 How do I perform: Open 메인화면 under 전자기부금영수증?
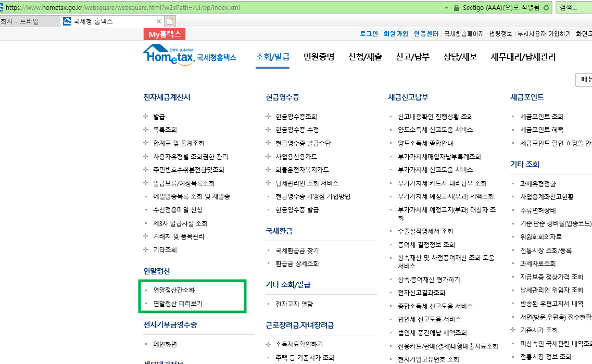coord(165,344)
